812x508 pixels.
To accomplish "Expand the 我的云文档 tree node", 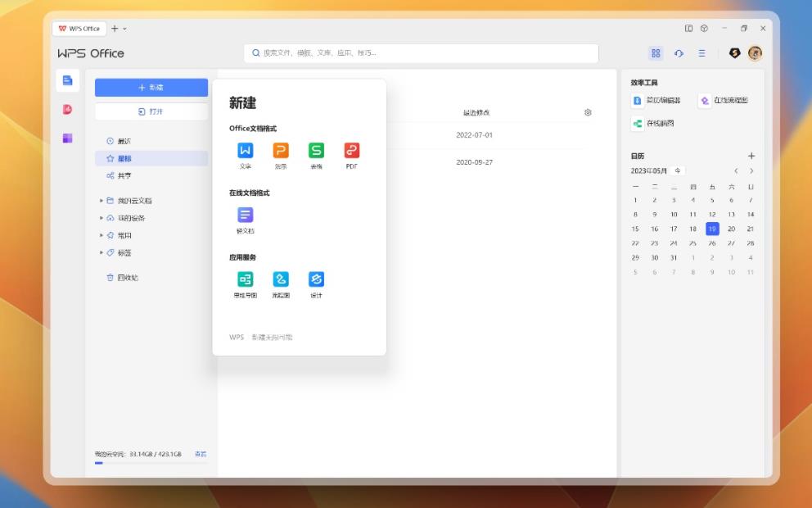I will (101, 201).
